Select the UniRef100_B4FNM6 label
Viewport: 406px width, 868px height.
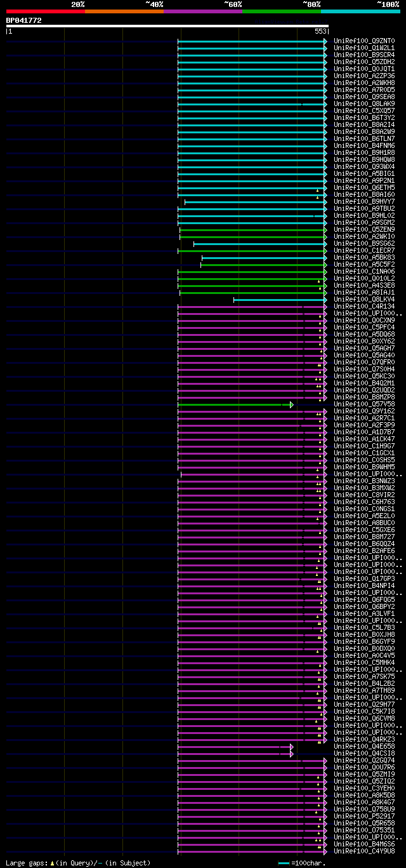[x=364, y=146]
